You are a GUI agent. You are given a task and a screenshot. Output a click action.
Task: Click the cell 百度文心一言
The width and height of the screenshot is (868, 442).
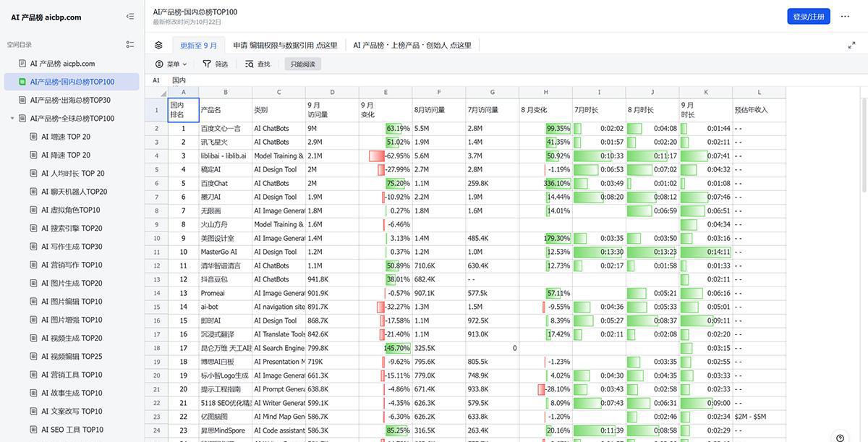click(226, 129)
